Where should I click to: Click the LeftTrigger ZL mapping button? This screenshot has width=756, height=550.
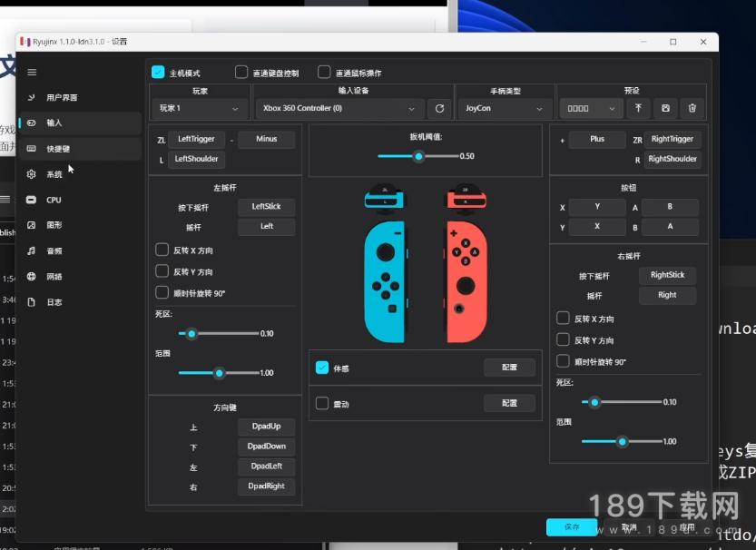pos(196,139)
